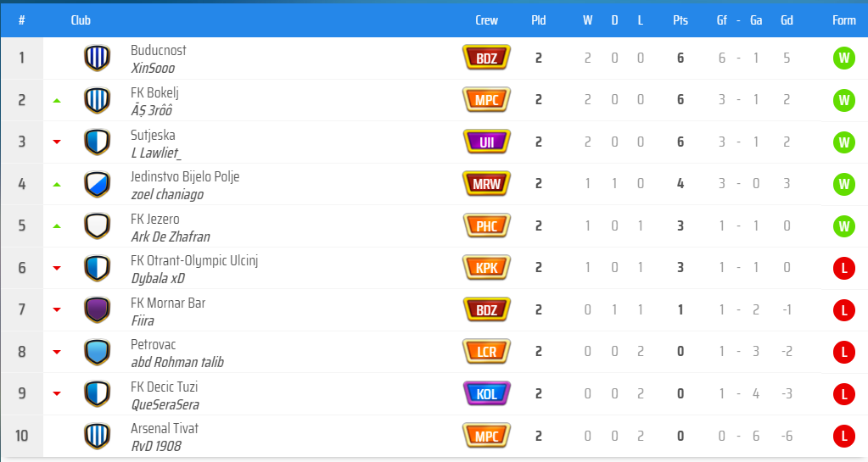Open manager profile QueSeraSera
Viewport: 868px width, 462px height.
tap(165, 404)
